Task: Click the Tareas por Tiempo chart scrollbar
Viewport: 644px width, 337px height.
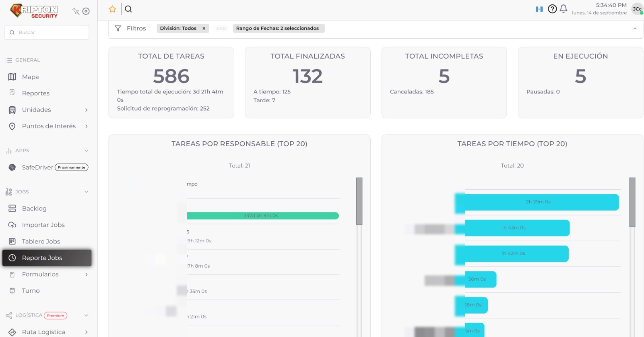Action: point(632,202)
